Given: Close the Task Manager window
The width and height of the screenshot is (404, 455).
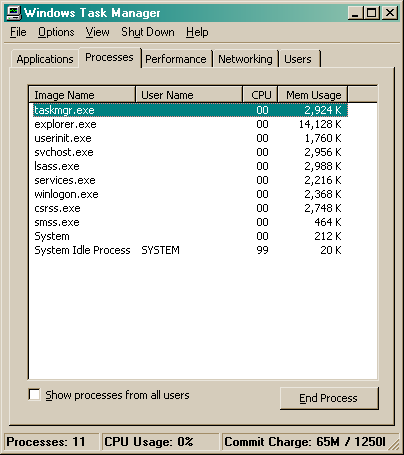Looking at the screenshot, I should [x=389, y=13].
